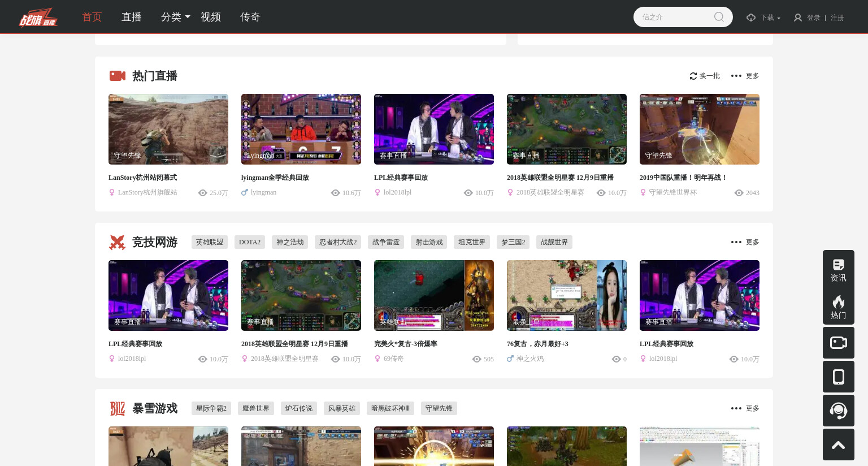This screenshot has width=868, height=466.
Task: Click the 注册 register link
Action: 837,18
